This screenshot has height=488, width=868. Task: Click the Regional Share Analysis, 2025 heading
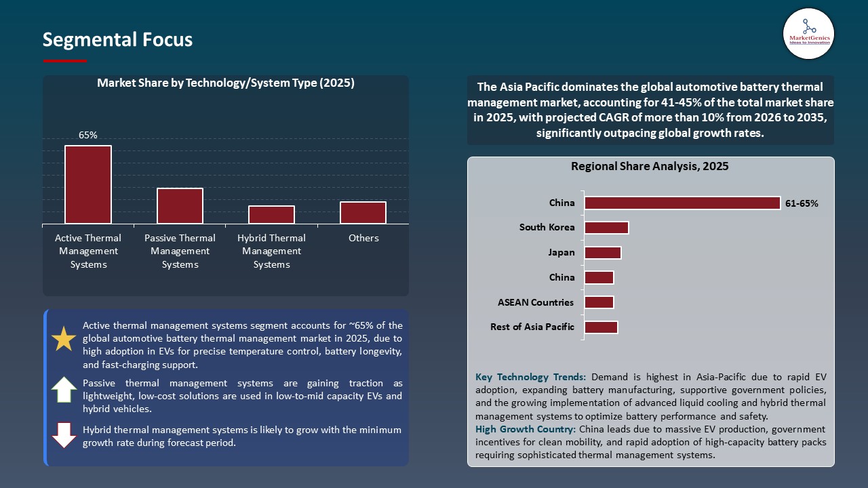651,166
